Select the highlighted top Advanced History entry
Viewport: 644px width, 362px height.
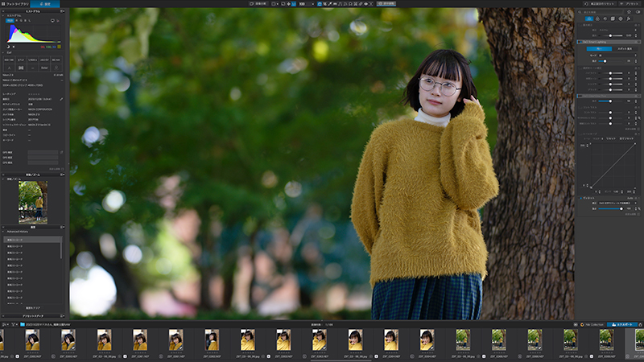click(32, 240)
